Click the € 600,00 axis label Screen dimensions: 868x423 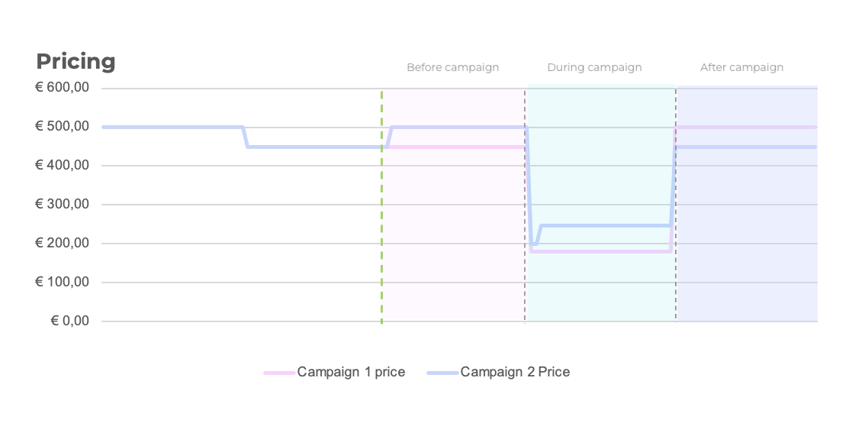(62, 88)
